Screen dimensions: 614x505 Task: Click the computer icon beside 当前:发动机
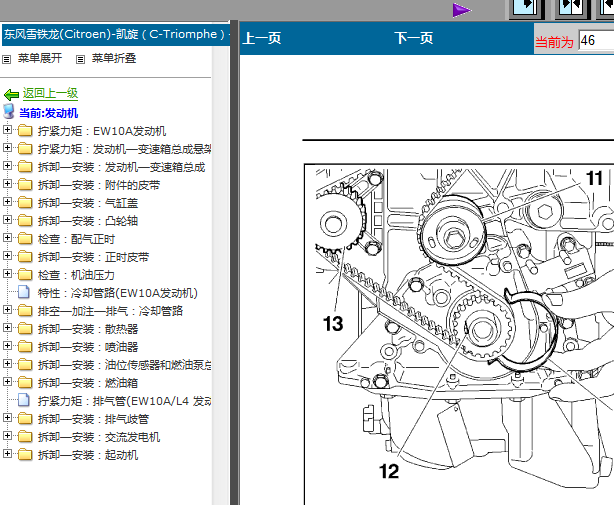click(9, 112)
